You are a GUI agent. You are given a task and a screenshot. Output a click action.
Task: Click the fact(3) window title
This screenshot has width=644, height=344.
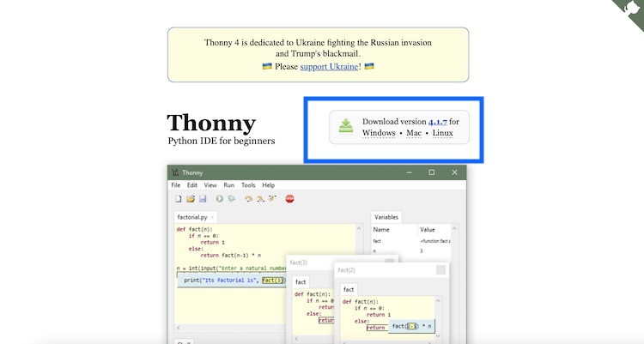click(299, 263)
